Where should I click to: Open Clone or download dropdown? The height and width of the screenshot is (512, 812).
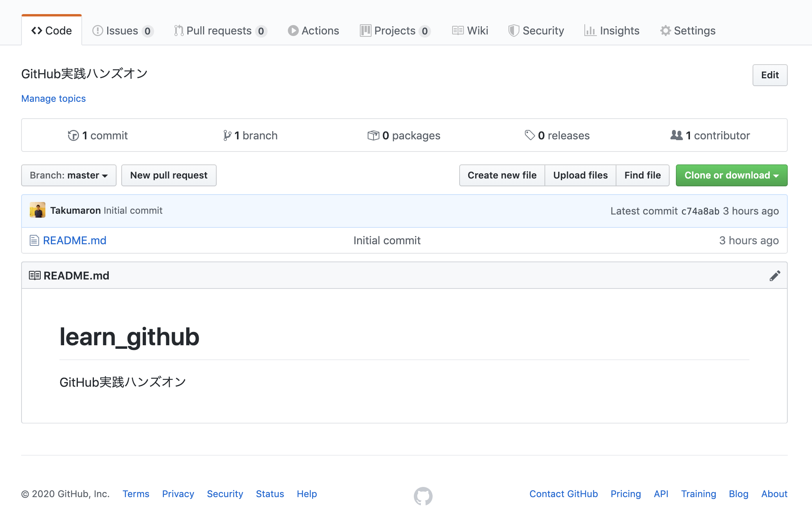(x=731, y=175)
